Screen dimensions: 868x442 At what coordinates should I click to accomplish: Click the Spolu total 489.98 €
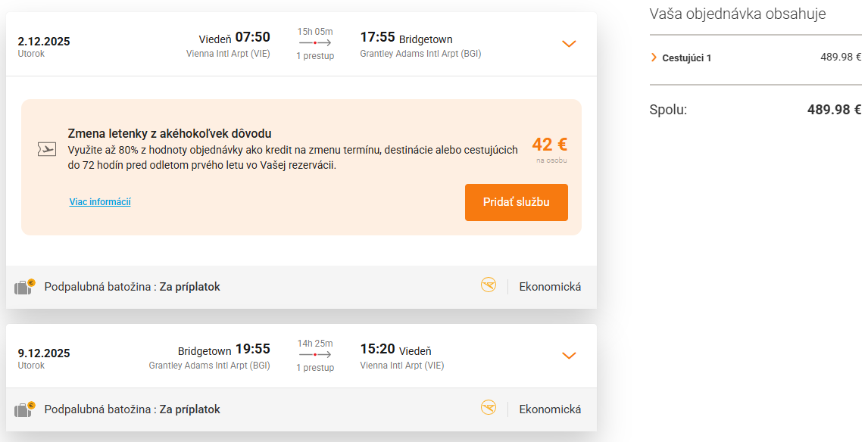[x=835, y=109]
